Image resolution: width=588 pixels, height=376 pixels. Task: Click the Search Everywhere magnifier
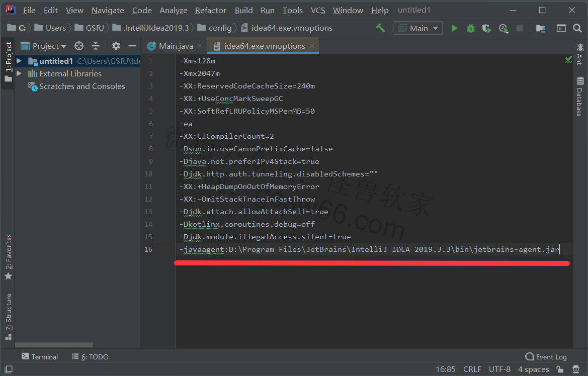click(x=577, y=28)
